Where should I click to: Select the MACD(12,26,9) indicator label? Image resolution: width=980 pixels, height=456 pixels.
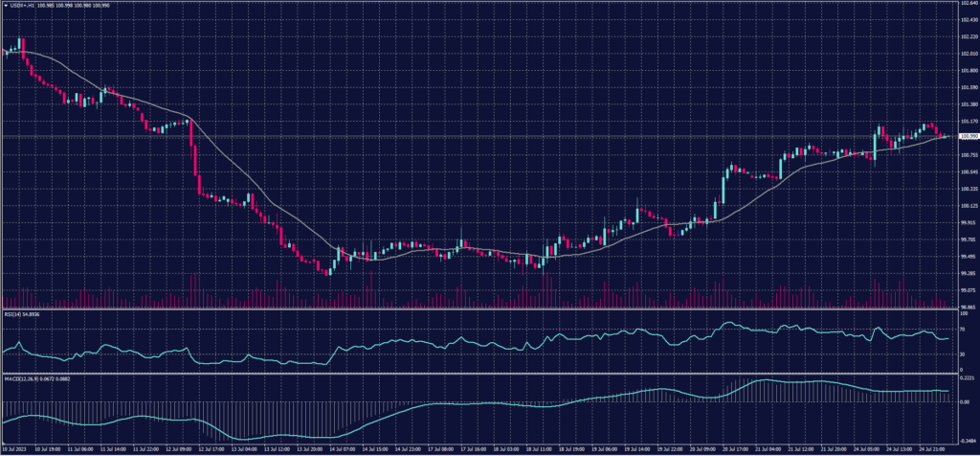pyautogui.click(x=19, y=376)
